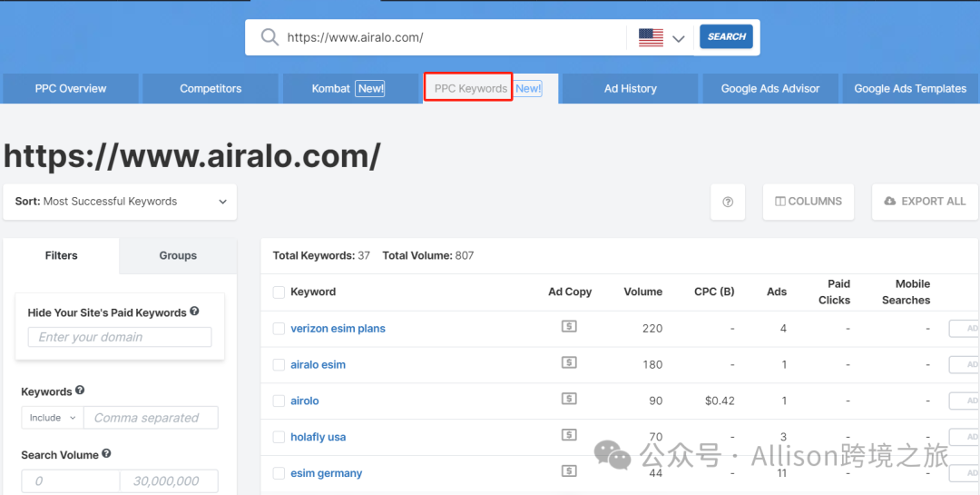The width and height of the screenshot is (980, 495).
Task: Click the US flag country icon
Action: pyautogui.click(x=651, y=37)
